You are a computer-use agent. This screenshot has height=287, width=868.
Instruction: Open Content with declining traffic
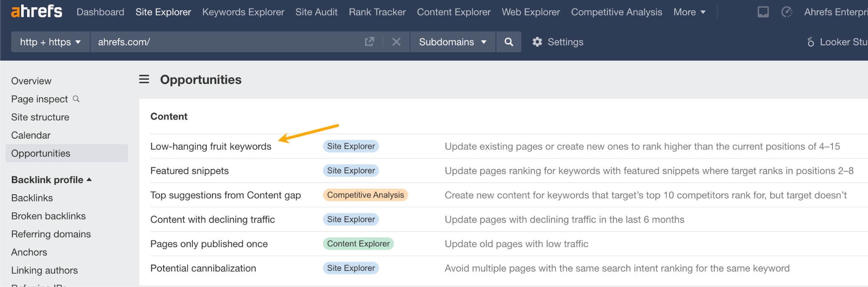pyautogui.click(x=212, y=220)
